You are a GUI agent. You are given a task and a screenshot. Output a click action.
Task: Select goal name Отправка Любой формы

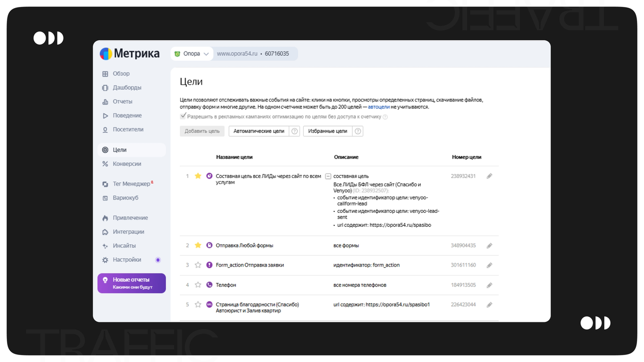[244, 245]
